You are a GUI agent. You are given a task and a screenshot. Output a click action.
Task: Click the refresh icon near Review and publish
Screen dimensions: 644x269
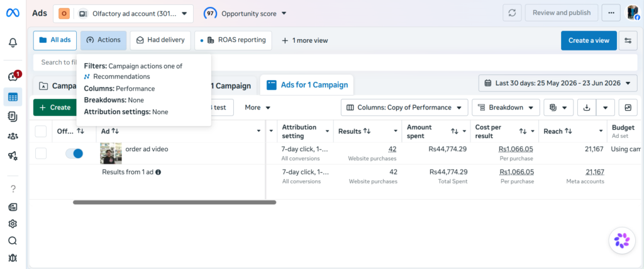click(x=512, y=13)
